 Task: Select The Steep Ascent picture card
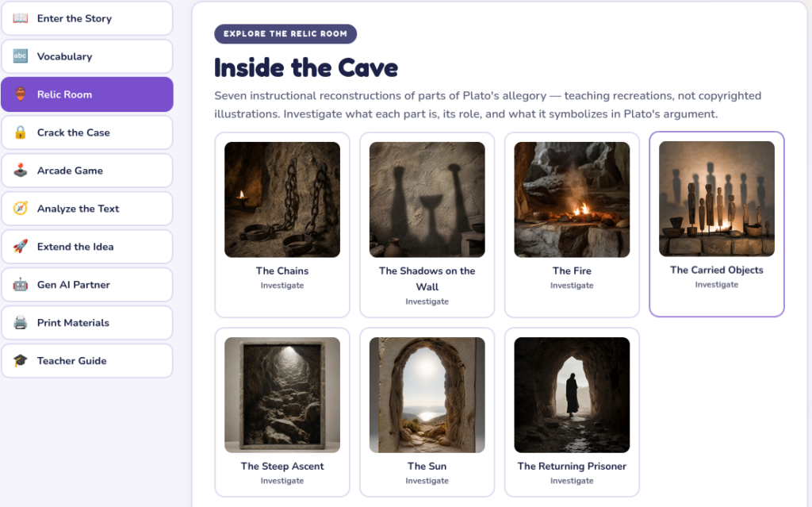point(282,412)
